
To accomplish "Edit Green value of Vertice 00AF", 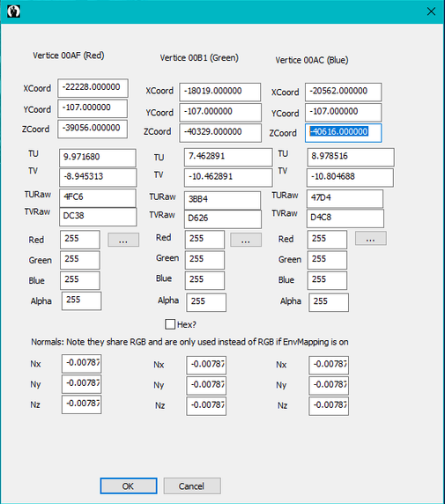I will point(79,260).
